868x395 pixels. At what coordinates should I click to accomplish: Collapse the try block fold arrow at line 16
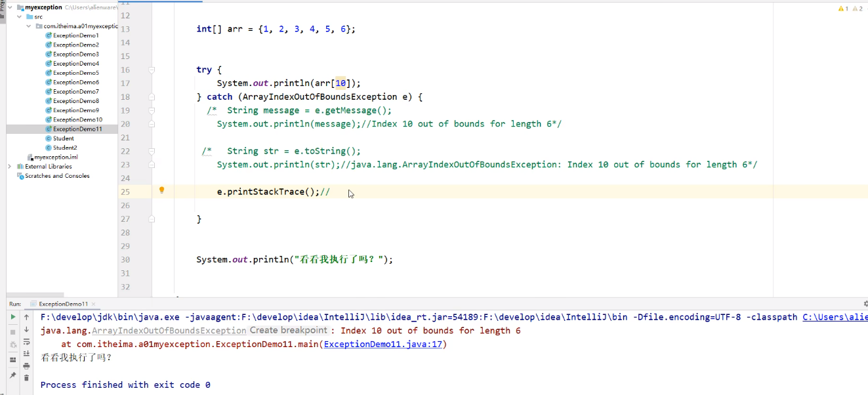click(x=152, y=70)
